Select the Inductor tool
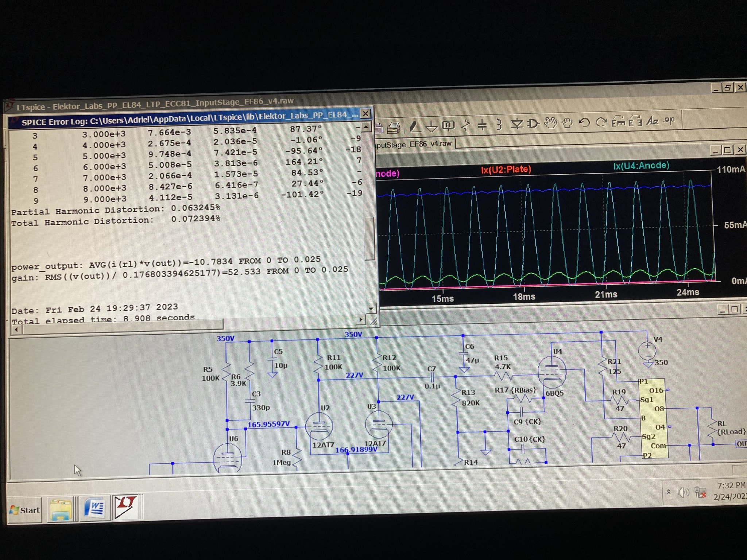The image size is (747, 560). (x=499, y=125)
